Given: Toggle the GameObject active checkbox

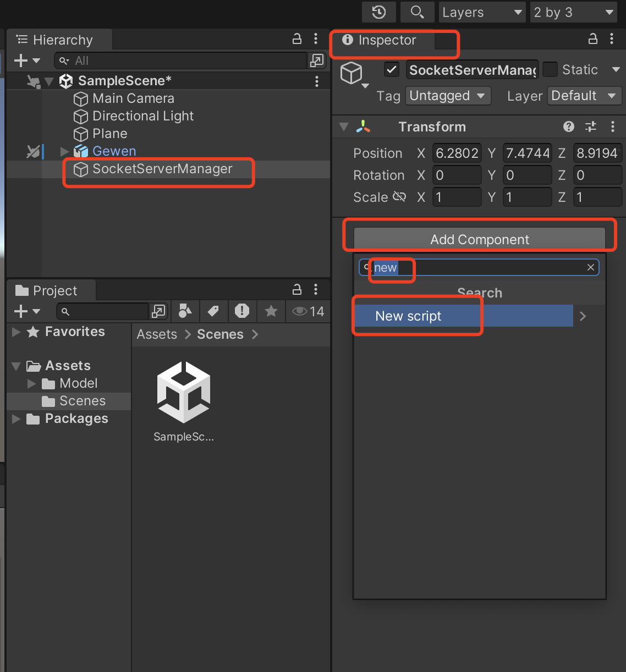Looking at the screenshot, I should pos(392,70).
